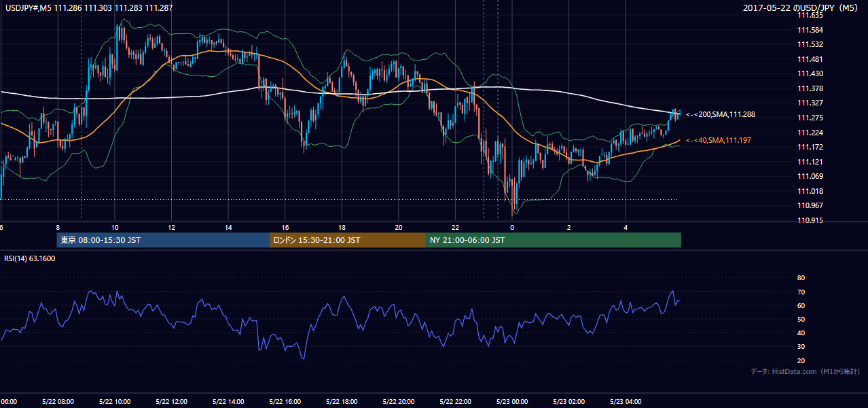
Task: Click RSI scale level 60
Action: (801, 305)
